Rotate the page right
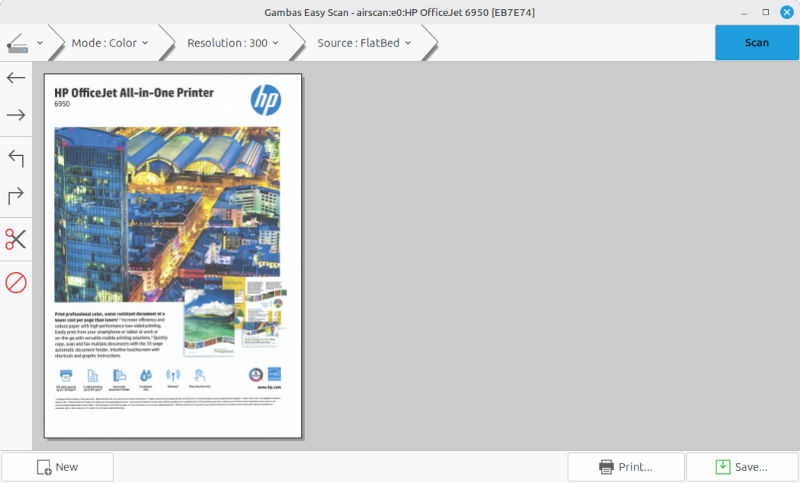The image size is (800, 483). pyautogui.click(x=16, y=197)
